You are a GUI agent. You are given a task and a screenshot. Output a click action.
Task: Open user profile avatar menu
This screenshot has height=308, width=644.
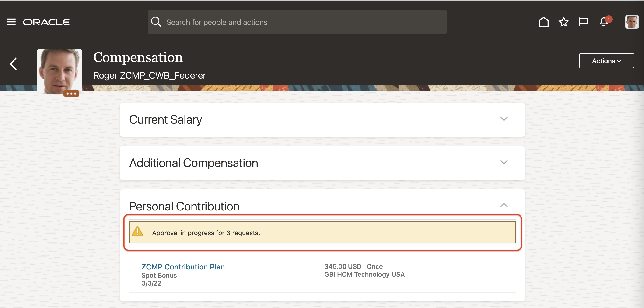(631, 22)
